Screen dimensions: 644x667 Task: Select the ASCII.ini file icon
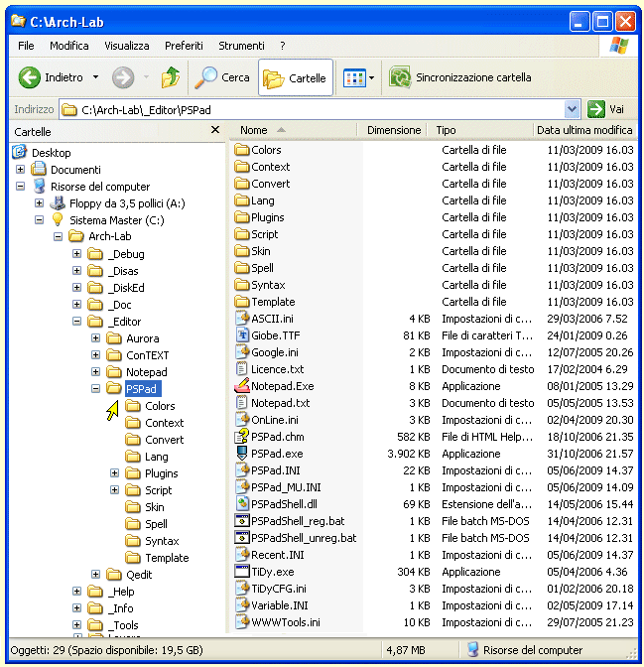242,319
